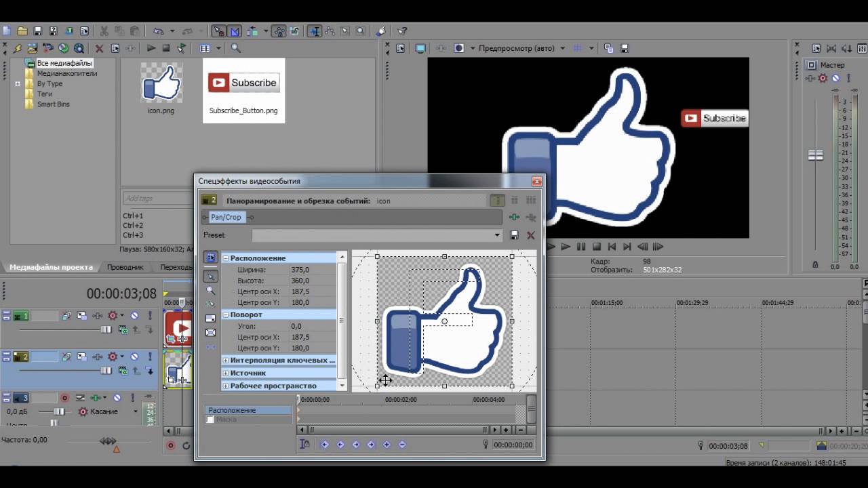This screenshot has height=488, width=868.
Task: Collapse the Поворот property group
Action: click(226, 314)
